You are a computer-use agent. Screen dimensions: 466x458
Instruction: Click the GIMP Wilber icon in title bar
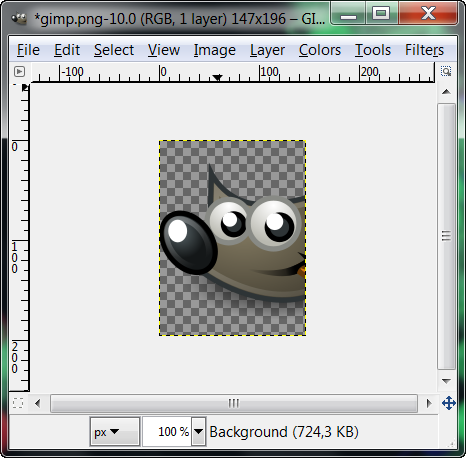pyautogui.click(x=19, y=18)
